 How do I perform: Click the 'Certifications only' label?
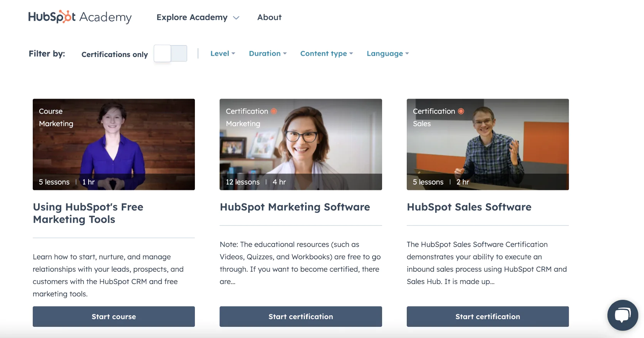(114, 54)
